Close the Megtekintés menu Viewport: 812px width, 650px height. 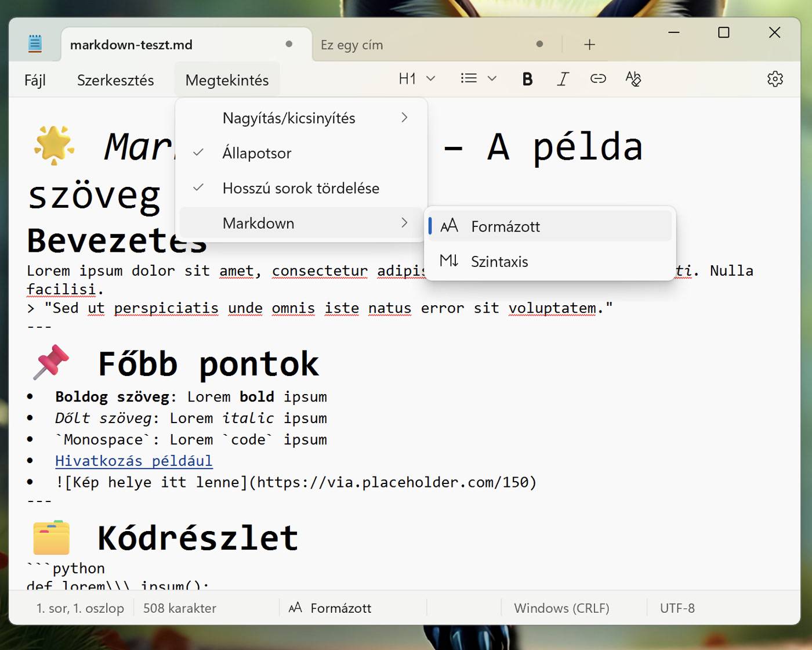[x=227, y=80]
